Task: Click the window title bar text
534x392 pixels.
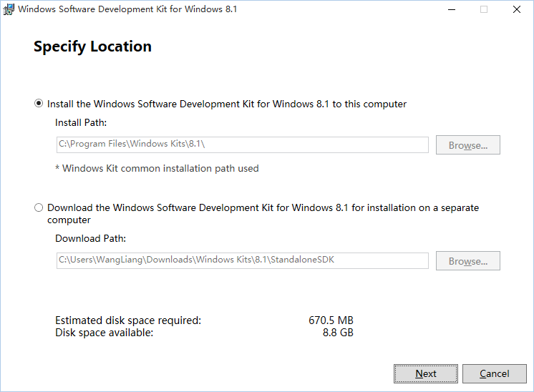Action: tap(127, 9)
